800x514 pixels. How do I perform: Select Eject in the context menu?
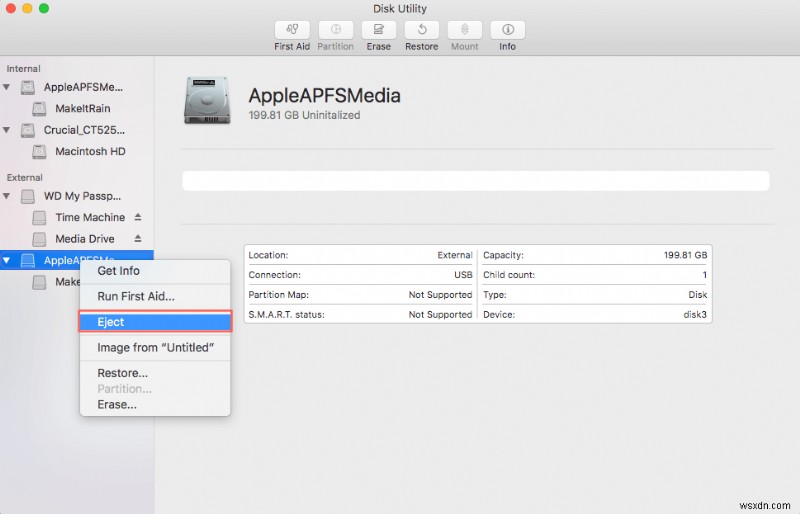[155, 322]
